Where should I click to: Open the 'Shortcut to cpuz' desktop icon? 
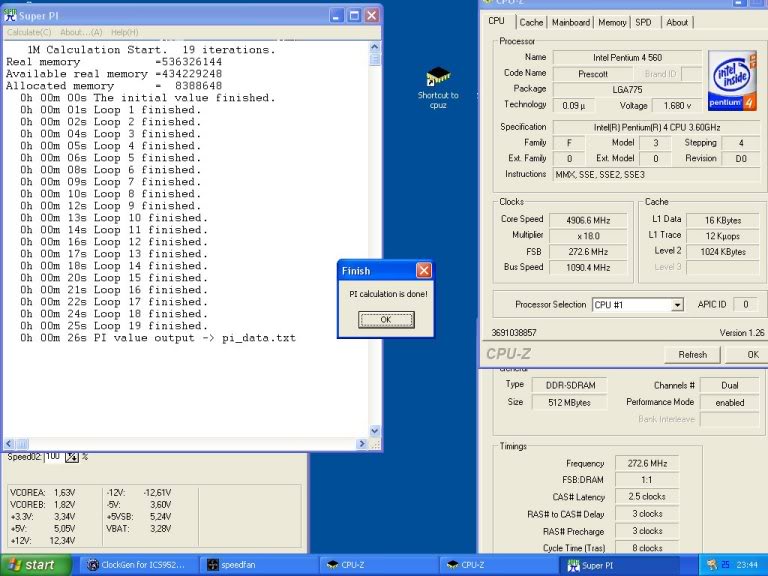coord(438,88)
